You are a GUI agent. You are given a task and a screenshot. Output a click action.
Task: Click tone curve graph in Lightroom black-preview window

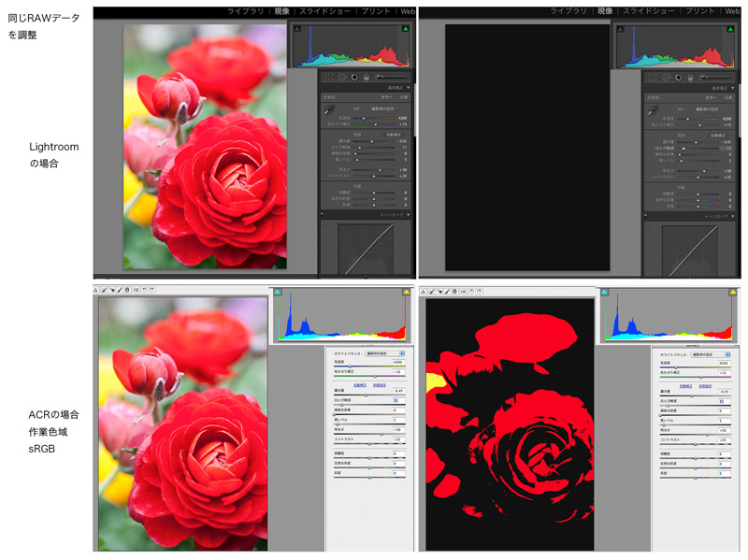690,251
